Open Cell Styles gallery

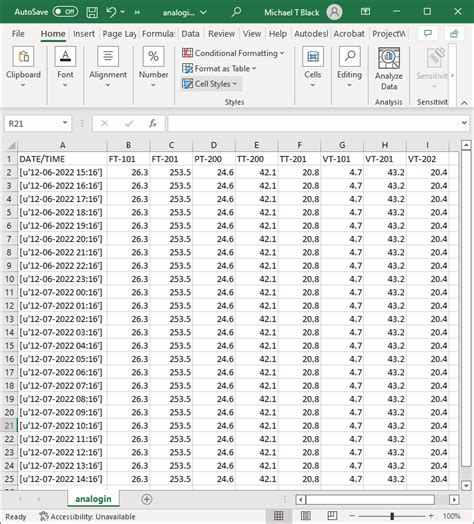[210, 84]
